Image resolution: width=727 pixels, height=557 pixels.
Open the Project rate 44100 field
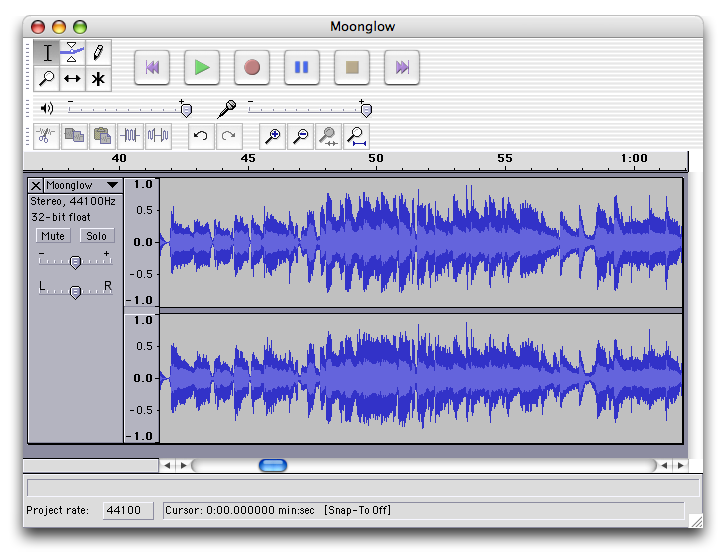coord(129,510)
